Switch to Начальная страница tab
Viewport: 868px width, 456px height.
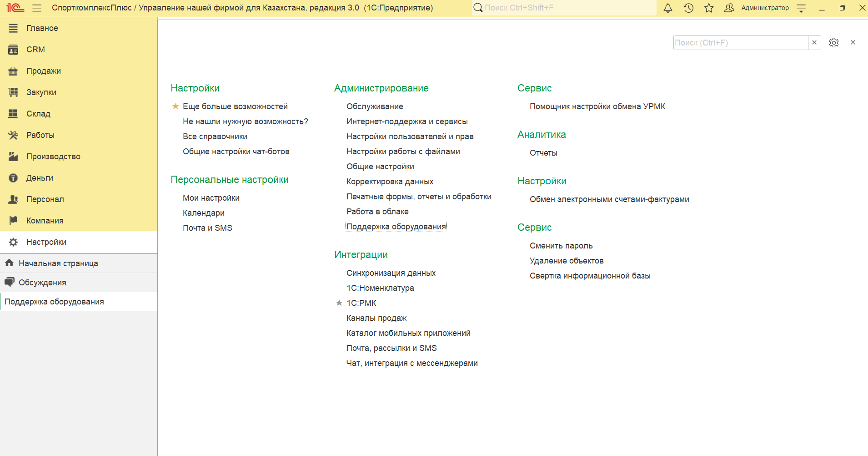[79, 263]
